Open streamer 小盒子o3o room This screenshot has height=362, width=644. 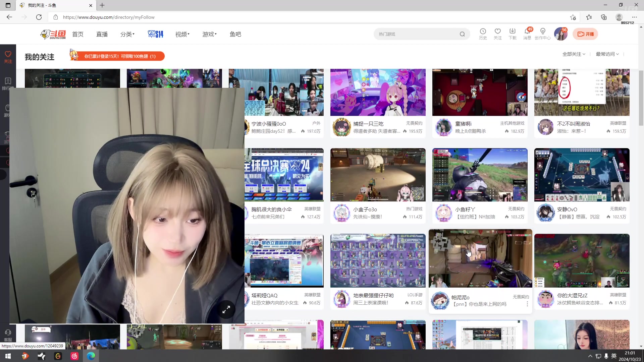pyautogui.click(x=365, y=209)
